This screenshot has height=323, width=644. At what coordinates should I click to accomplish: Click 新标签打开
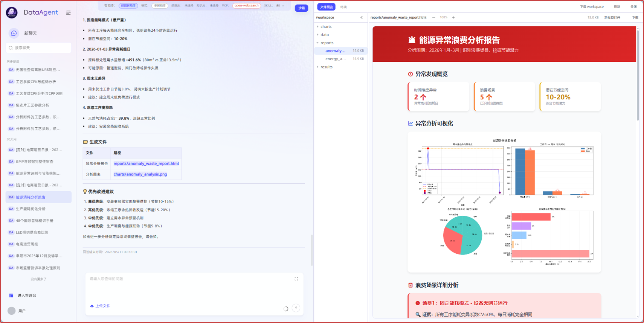612,17
